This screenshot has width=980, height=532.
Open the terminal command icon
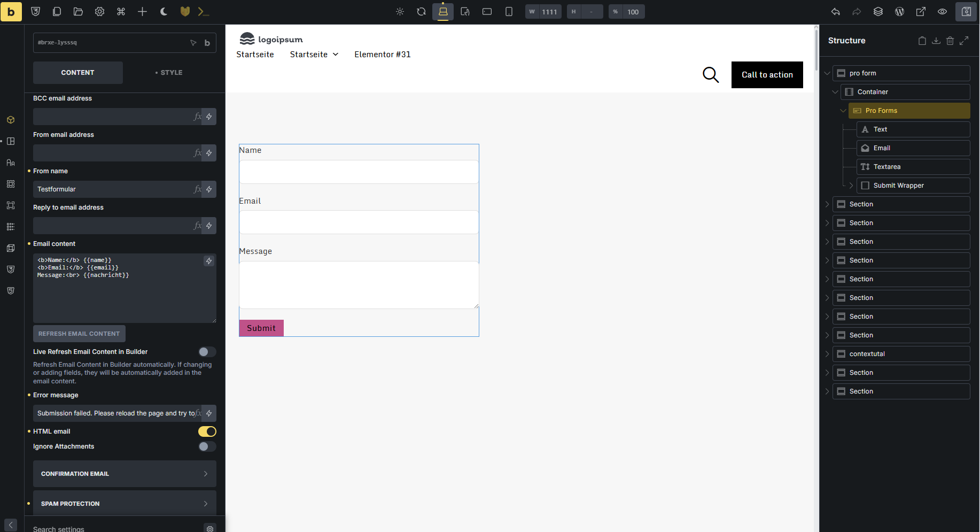[x=203, y=12]
